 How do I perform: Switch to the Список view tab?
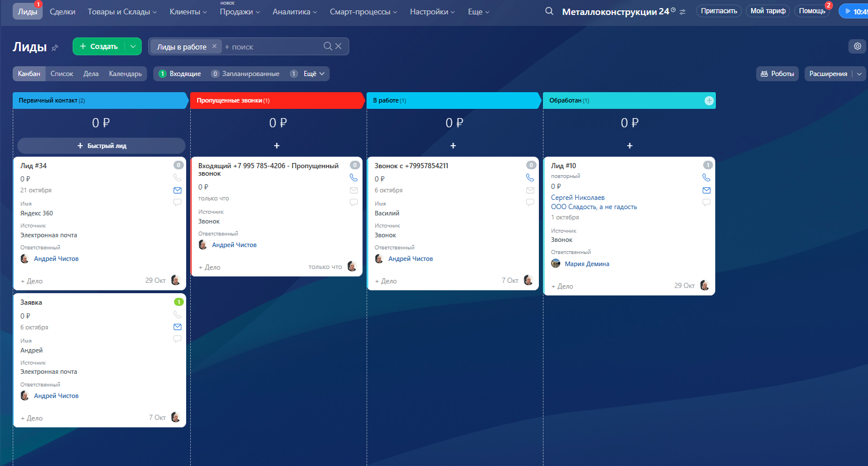(62, 74)
